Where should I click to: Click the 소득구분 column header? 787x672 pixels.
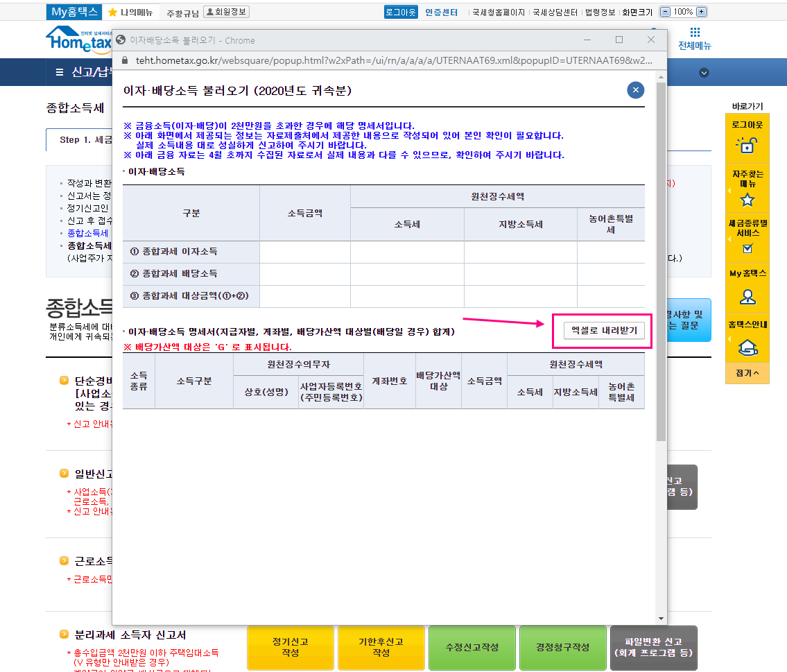[x=193, y=381]
